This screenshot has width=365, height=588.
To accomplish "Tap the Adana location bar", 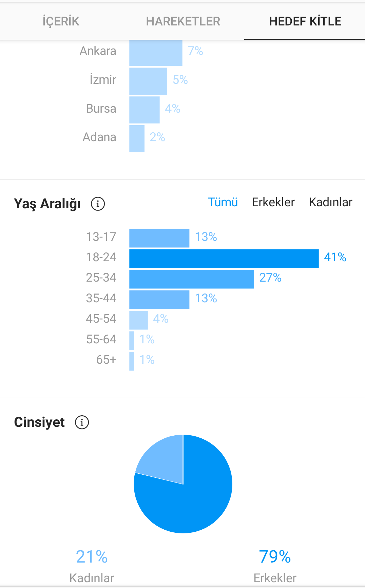I will click(x=137, y=139).
